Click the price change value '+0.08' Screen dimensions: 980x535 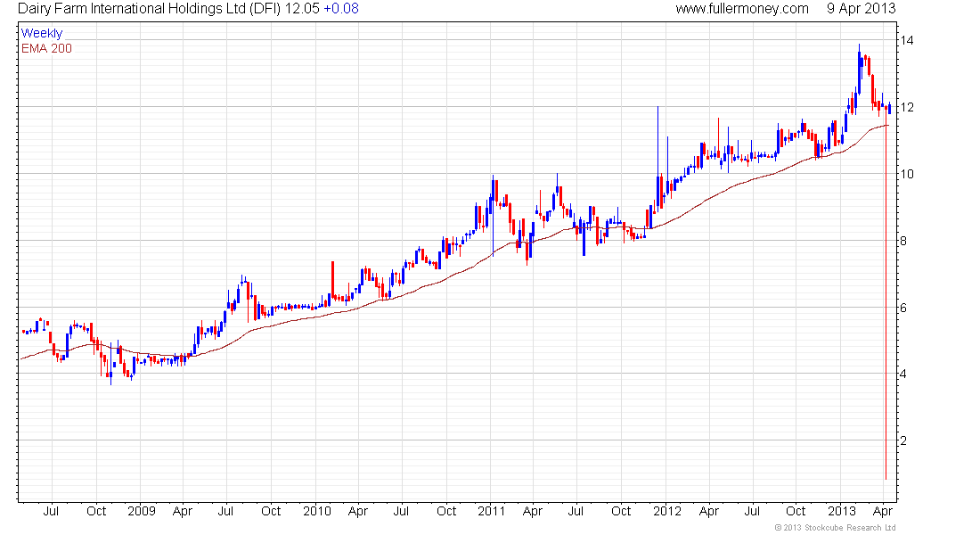341,9
